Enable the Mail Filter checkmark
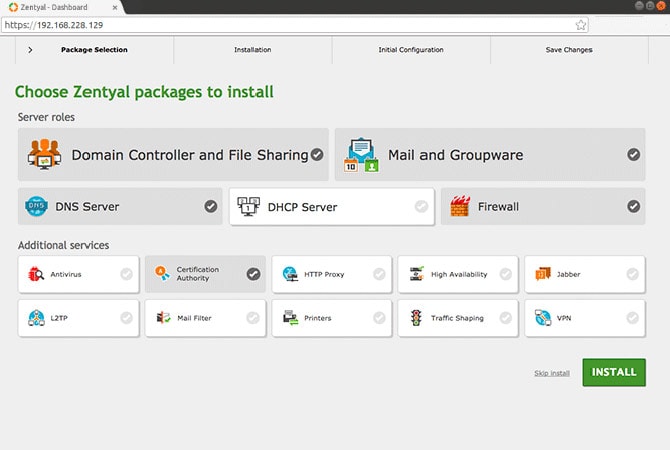The image size is (670, 450). [253, 318]
